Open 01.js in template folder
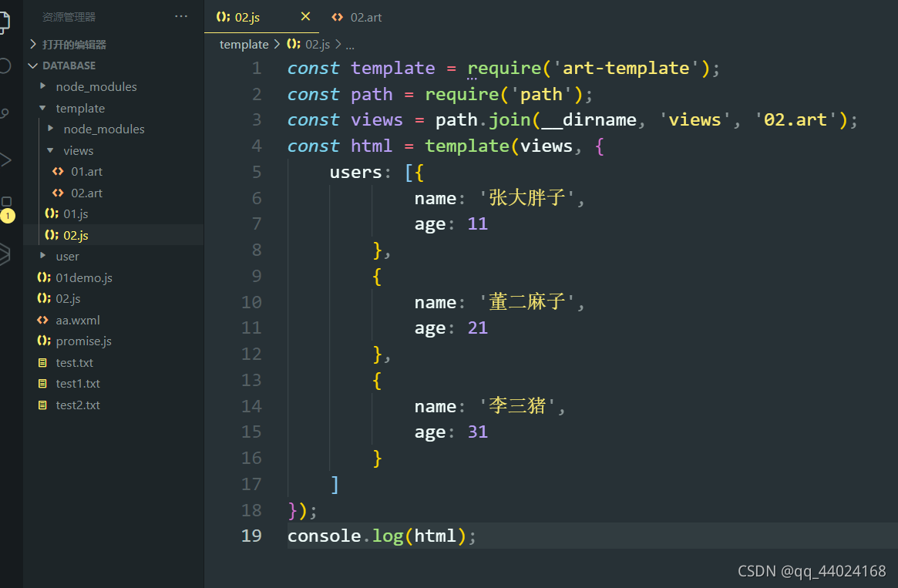The width and height of the screenshot is (898, 588). [76, 214]
